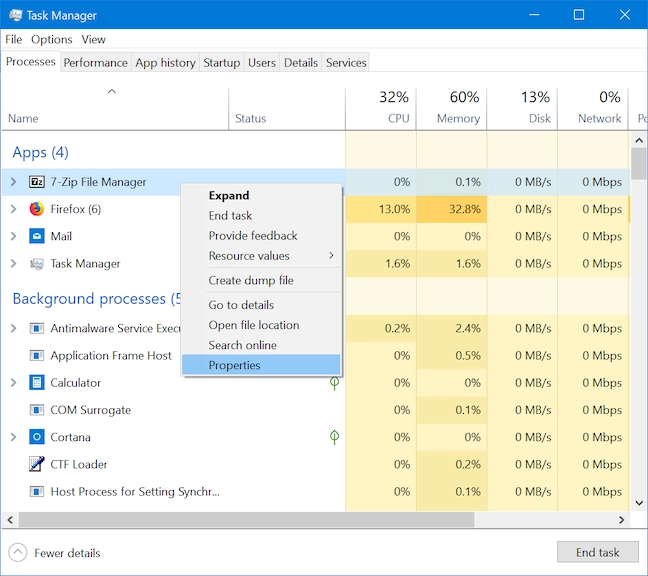648x576 pixels.
Task: Click the green leaf status icon for Cortana
Action: [x=334, y=437]
